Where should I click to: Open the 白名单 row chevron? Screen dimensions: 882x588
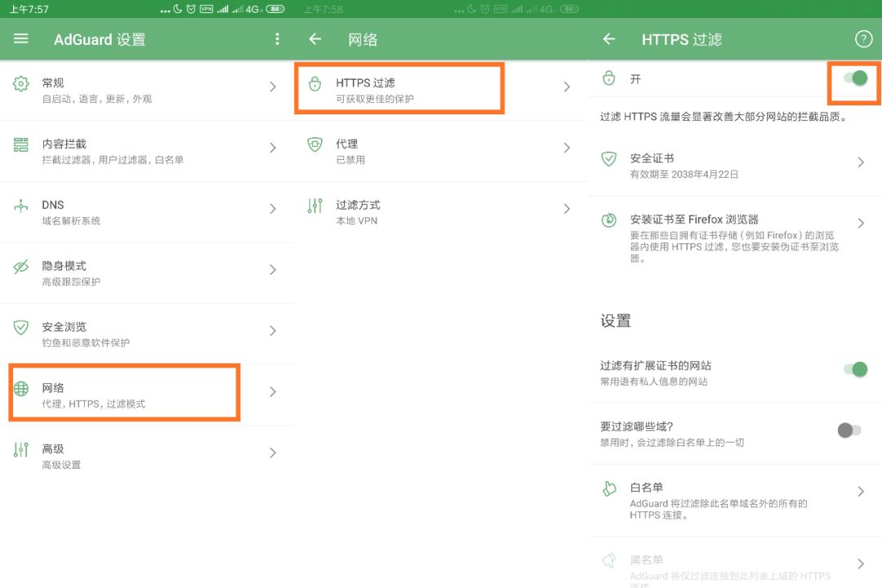(861, 492)
